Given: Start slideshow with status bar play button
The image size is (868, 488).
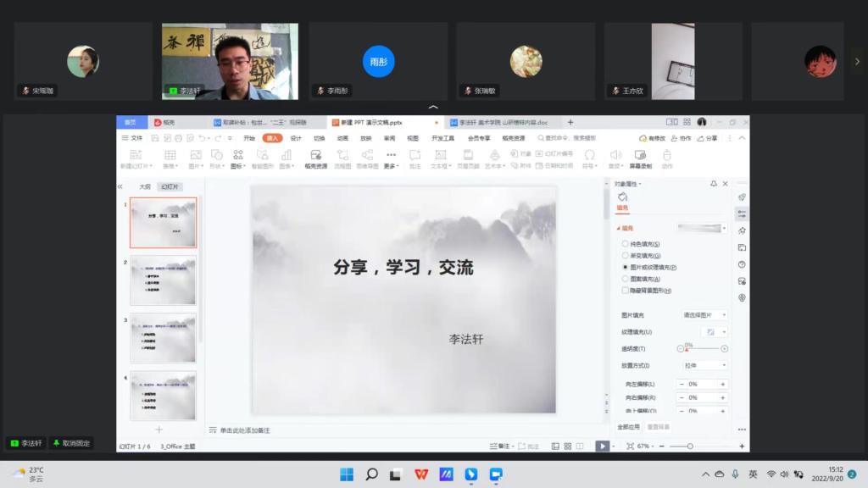Looking at the screenshot, I should click(602, 446).
